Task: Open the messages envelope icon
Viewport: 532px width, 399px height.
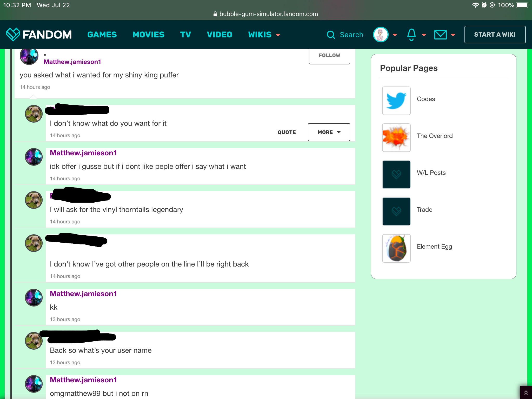Action: (440, 35)
